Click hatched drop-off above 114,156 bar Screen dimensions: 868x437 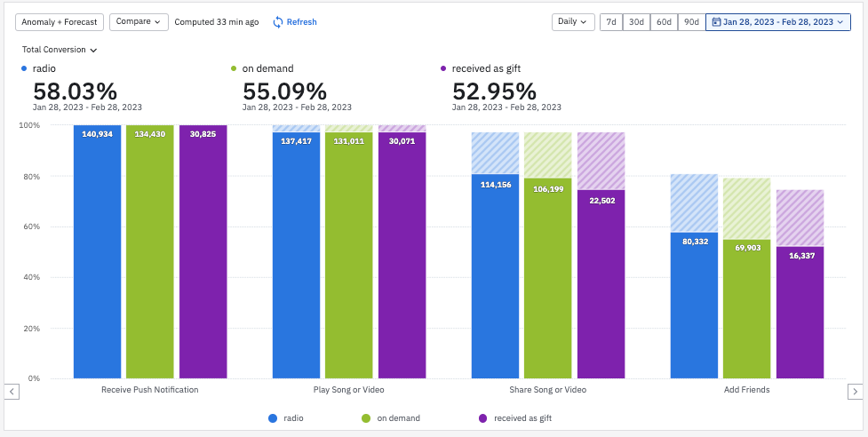(x=496, y=153)
